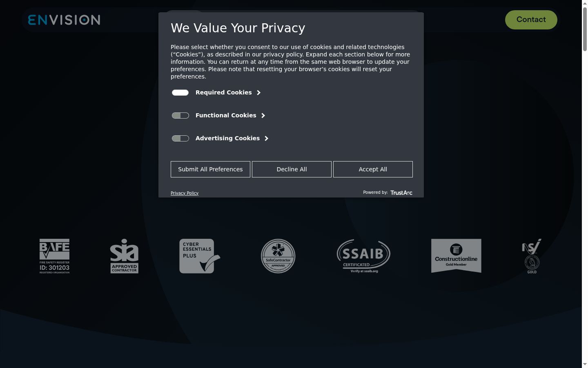Image resolution: width=588 pixels, height=368 pixels.
Task: Expand the Functional Cookies section chevron
Action: 263,115
